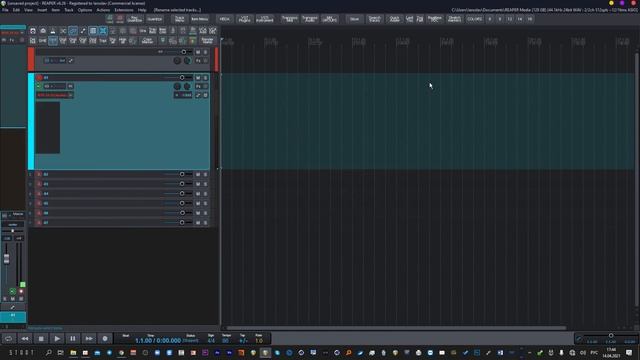The width and height of the screenshot is (640, 360).
Task: Click the playback Rate 1.0 field
Action: pyautogui.click(x=259, y=340)
